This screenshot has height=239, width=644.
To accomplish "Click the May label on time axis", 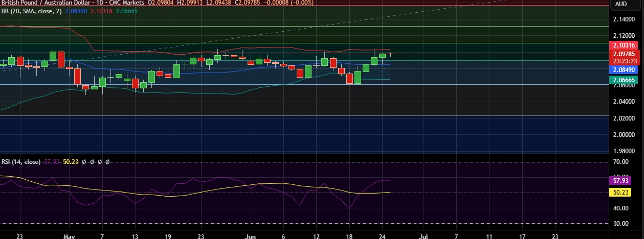I will click(70, 236).
